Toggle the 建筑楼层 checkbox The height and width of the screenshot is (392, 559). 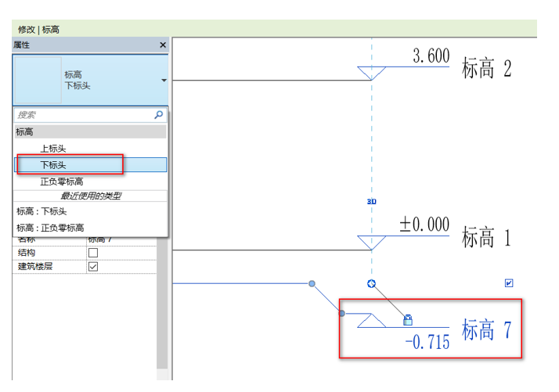point(93,267)
